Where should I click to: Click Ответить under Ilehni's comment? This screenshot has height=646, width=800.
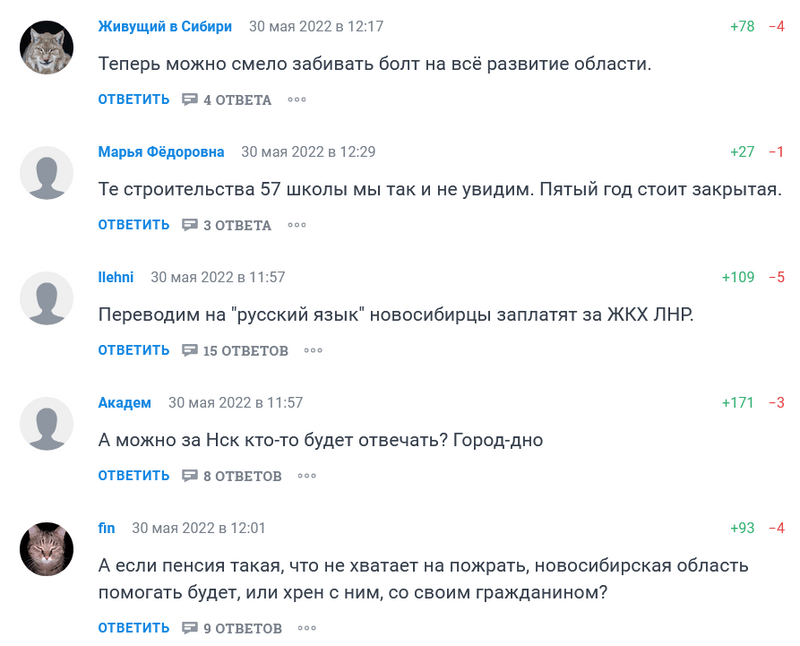pos(134,351)
